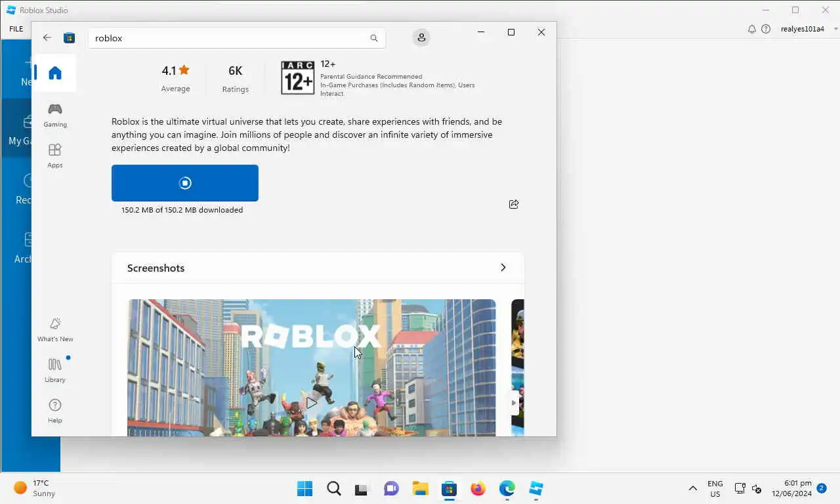Viewport: 840px width, 504px height.
Task: Open Task View on taskbar
Action: tap(362, 489)
